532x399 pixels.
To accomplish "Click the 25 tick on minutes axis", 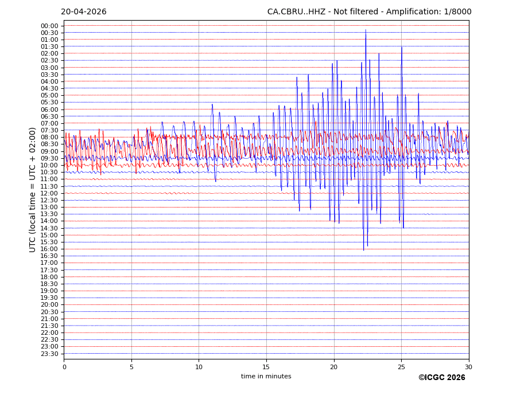I will tap(401, 367).
